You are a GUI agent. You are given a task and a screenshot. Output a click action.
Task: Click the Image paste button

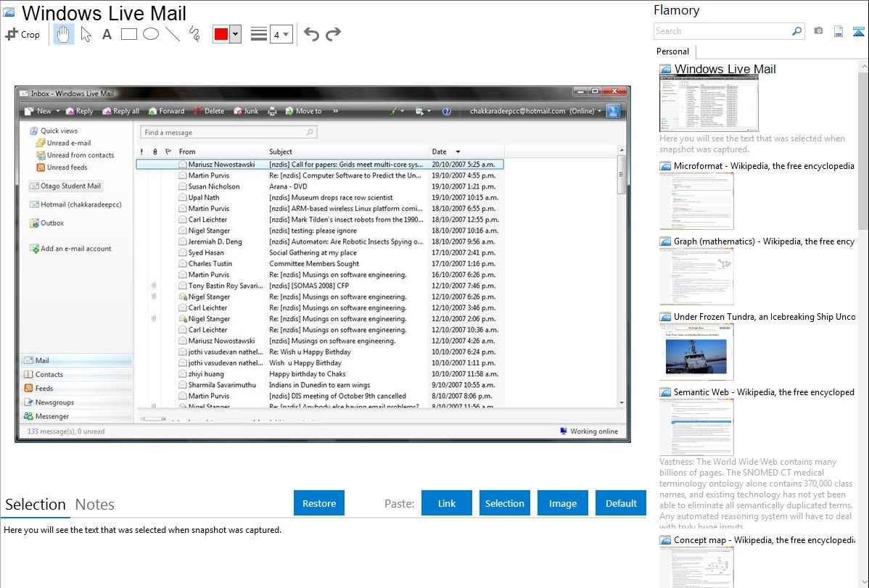click(562, 503)
